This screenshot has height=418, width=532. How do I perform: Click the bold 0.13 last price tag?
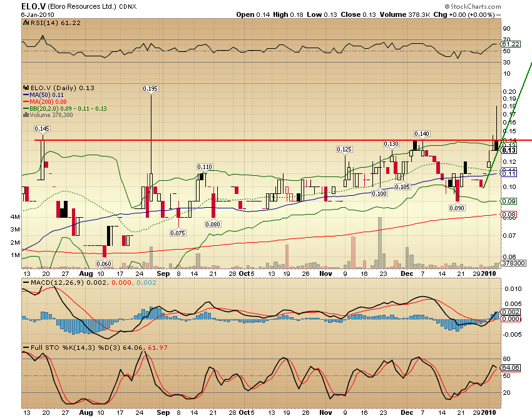point(509,150)
